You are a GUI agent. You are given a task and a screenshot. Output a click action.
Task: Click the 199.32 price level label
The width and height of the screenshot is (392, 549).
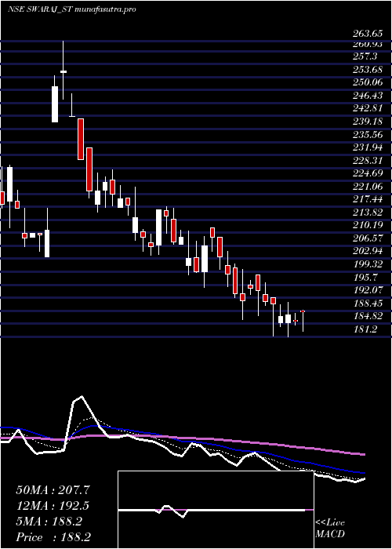tap(366, 264)
